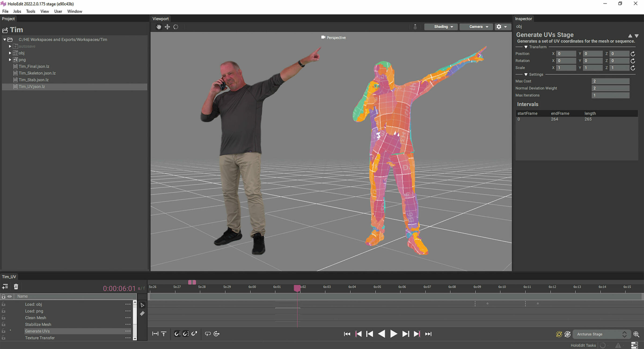
Task: Click the yellow task spinner icon near Arcturus Stage
Action: pyautogui.click(x=559, y=334)
